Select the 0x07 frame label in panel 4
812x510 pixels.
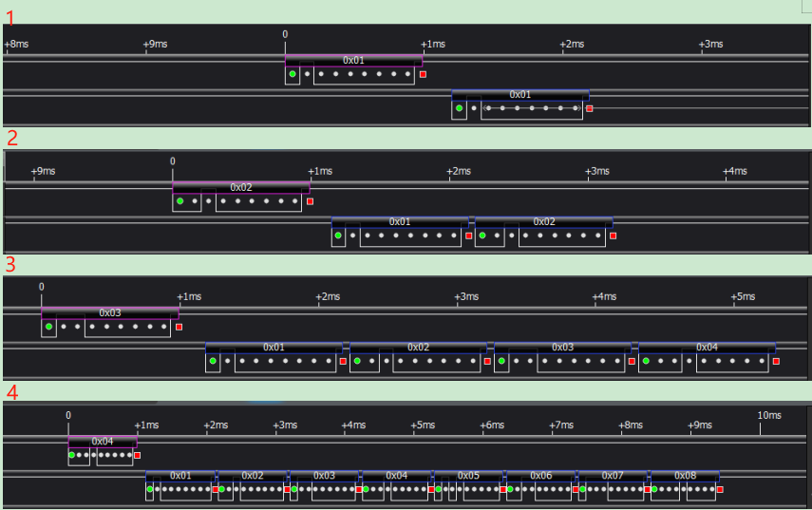tap(613, 475)
